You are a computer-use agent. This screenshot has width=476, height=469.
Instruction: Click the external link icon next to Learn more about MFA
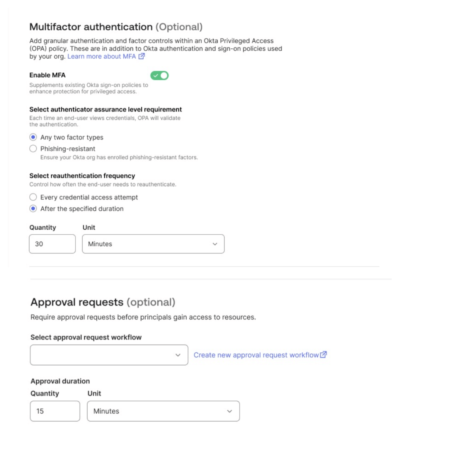tap(141, 56)
